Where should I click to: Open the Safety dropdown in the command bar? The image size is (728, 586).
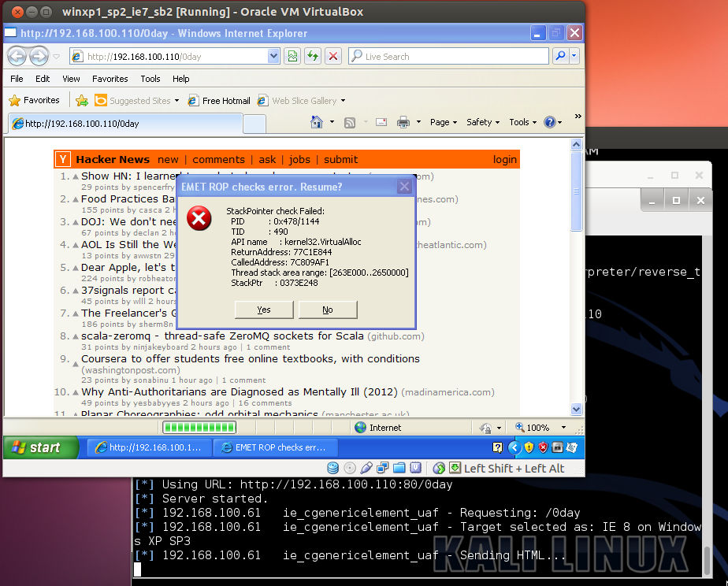[483, 122]
